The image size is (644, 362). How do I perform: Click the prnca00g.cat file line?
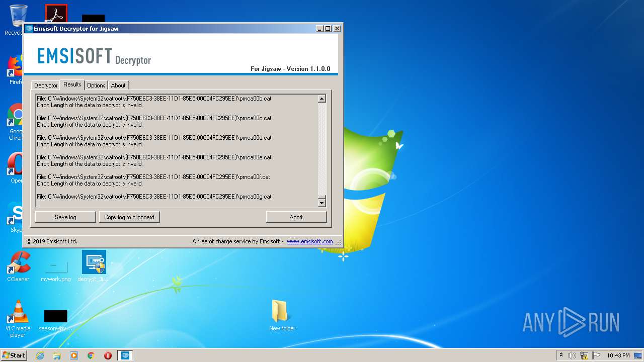tap(154, 197)
